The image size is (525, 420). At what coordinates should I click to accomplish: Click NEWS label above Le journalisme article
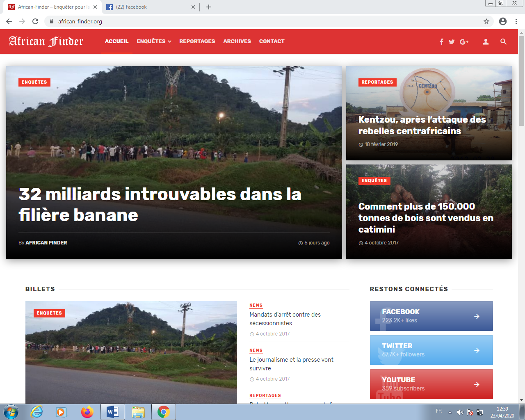tap(256, 350)
